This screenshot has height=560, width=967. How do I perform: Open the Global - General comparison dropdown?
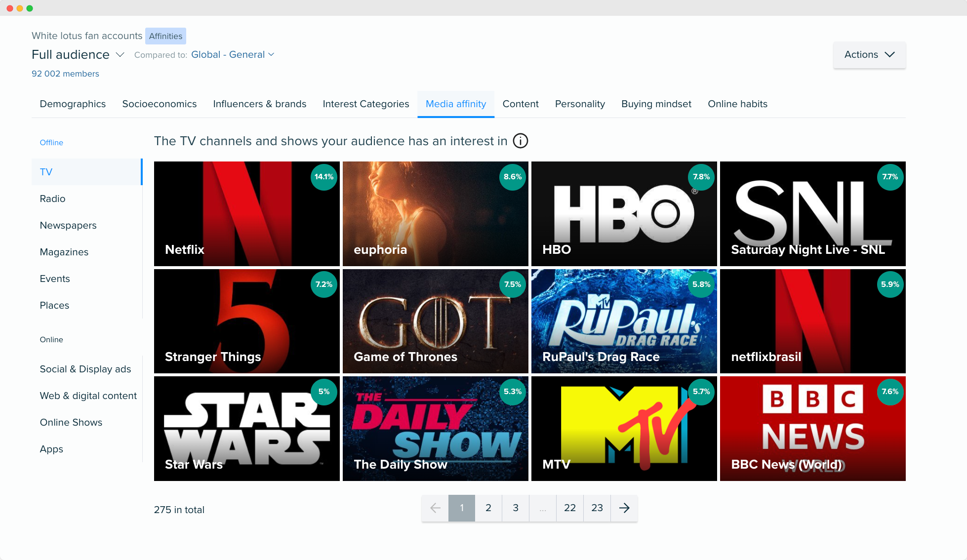coord(233,55)
